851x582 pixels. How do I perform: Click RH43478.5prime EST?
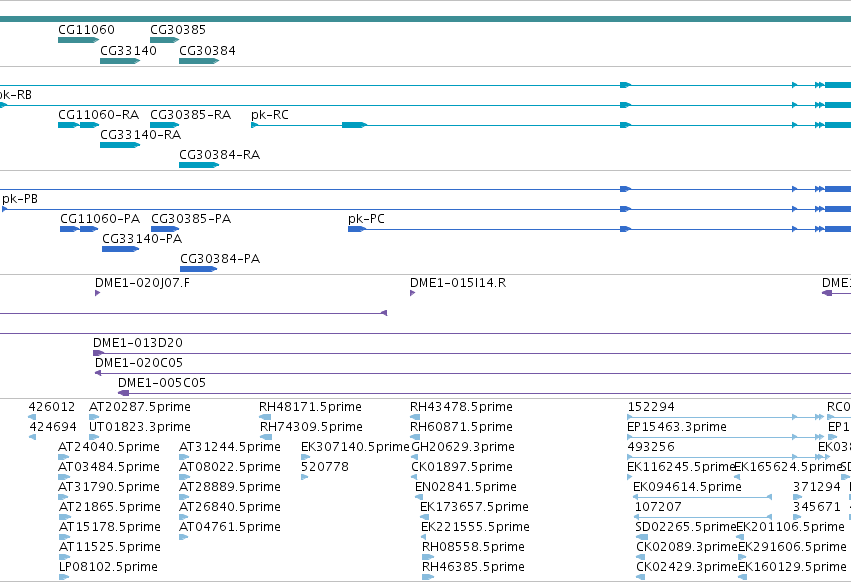click(415, 417)
